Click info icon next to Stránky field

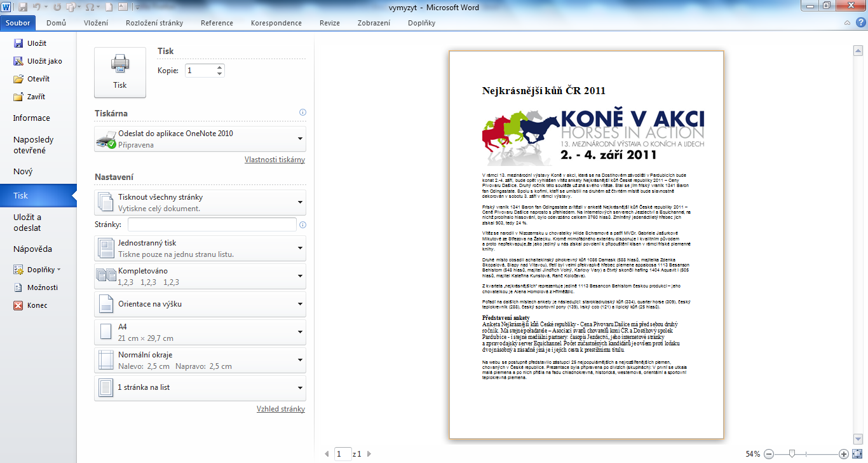[x=302, y=225]
